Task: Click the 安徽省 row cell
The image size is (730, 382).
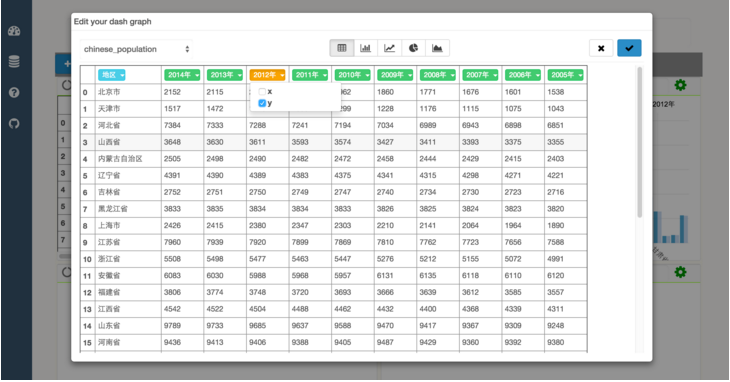Action: (x=128, y=276)
